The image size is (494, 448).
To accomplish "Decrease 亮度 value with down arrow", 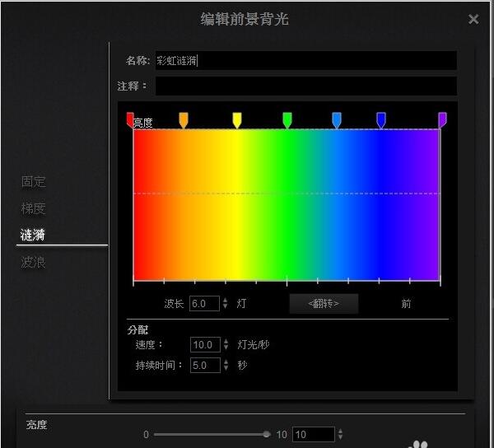I will (340, 437).
